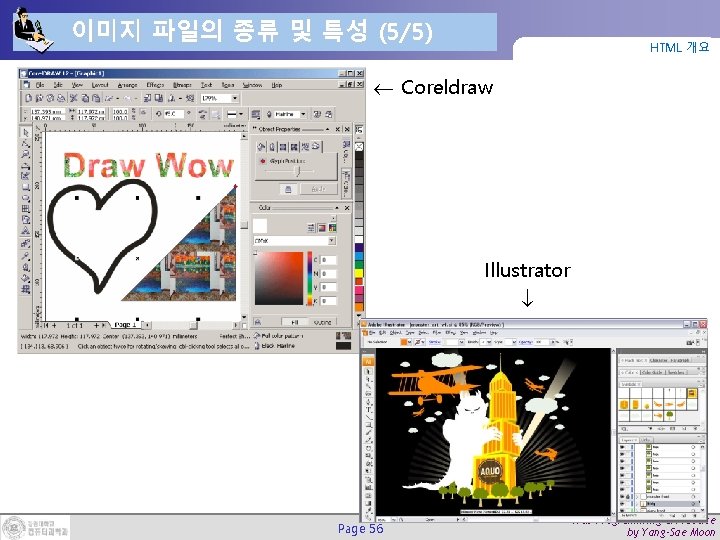Select the tree symbol in Symbols panel
The image size is (720, 540).
[669, 415]
